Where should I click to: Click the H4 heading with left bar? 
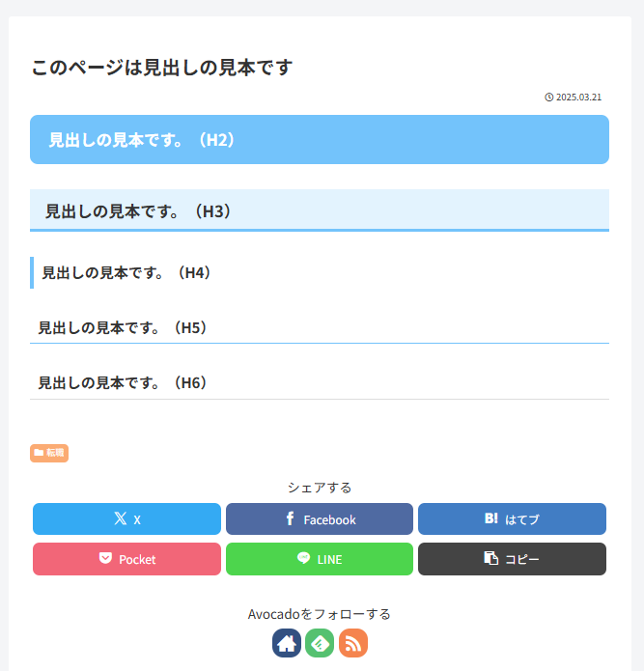pyautogui.click(x=126, y=273)
